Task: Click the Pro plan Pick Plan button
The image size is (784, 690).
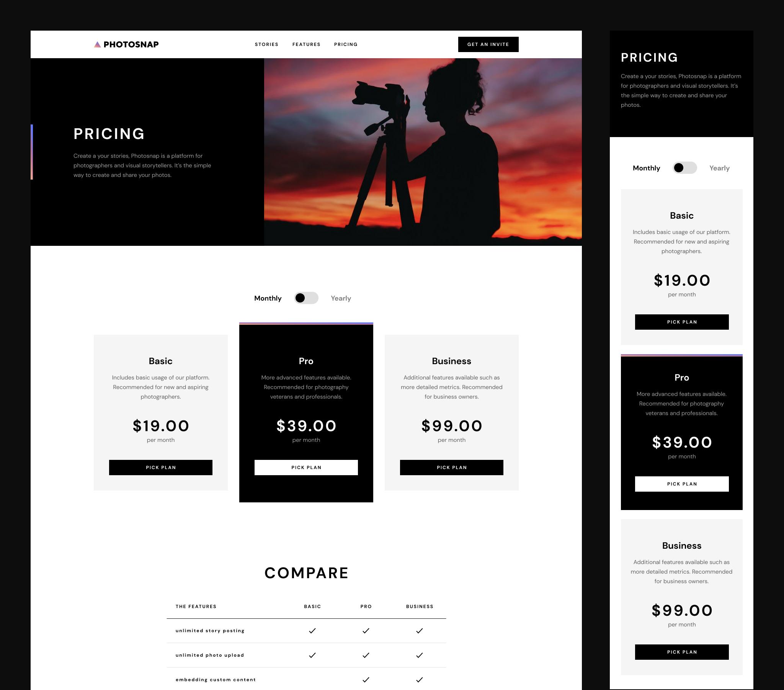Action: [306, 467]
